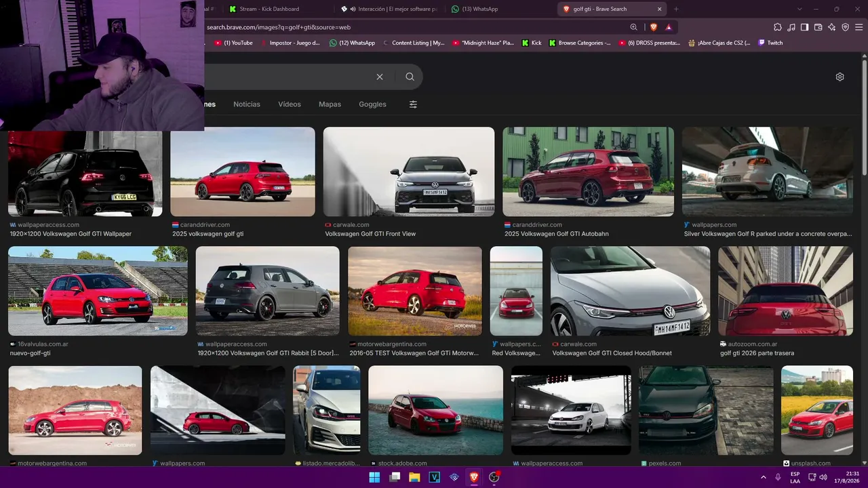Submit search with the magnifier icon

[410, 77]
